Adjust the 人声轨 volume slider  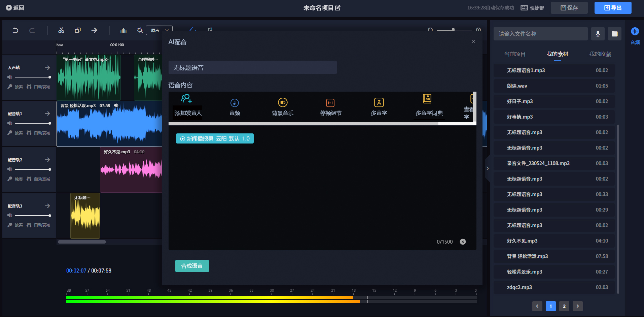[x=33, y=77]
